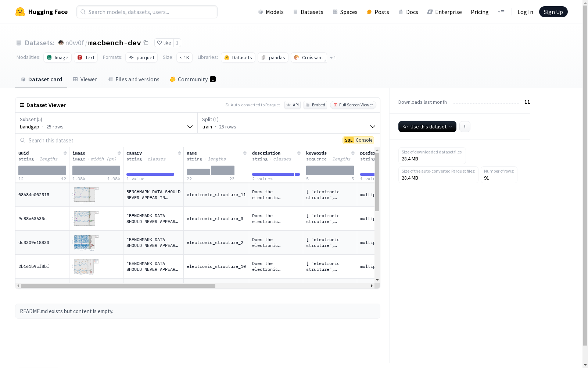This screenshot has width=588, height=368.
Task: Expand the Split train dropdown
Action: [x=289, y=123]
